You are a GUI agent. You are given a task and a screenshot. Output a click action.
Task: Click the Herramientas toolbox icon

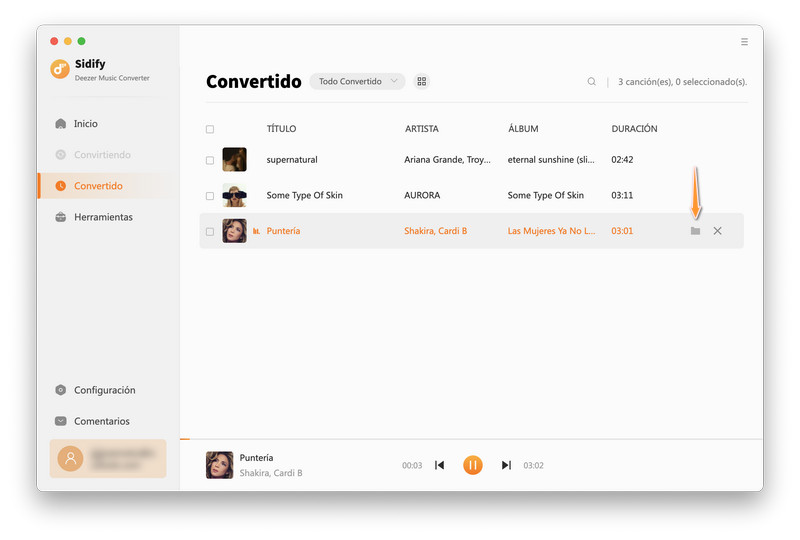click(61, 217)
